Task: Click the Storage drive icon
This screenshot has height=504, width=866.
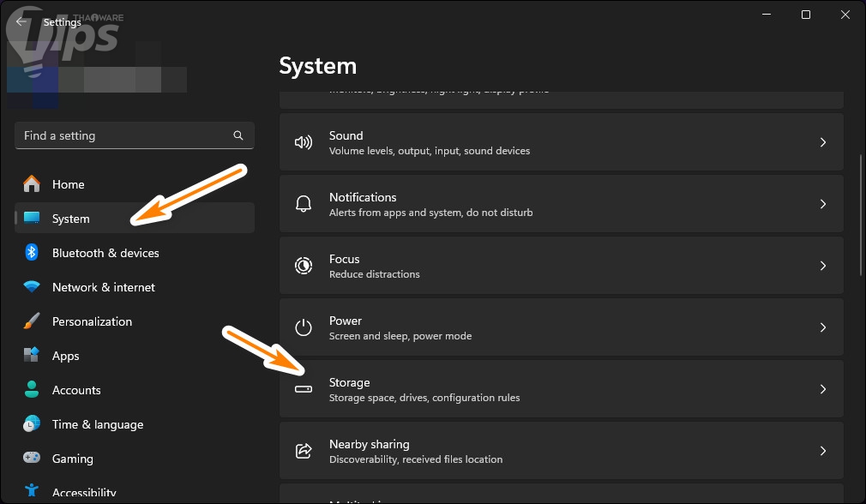Action: coord(304,389)
